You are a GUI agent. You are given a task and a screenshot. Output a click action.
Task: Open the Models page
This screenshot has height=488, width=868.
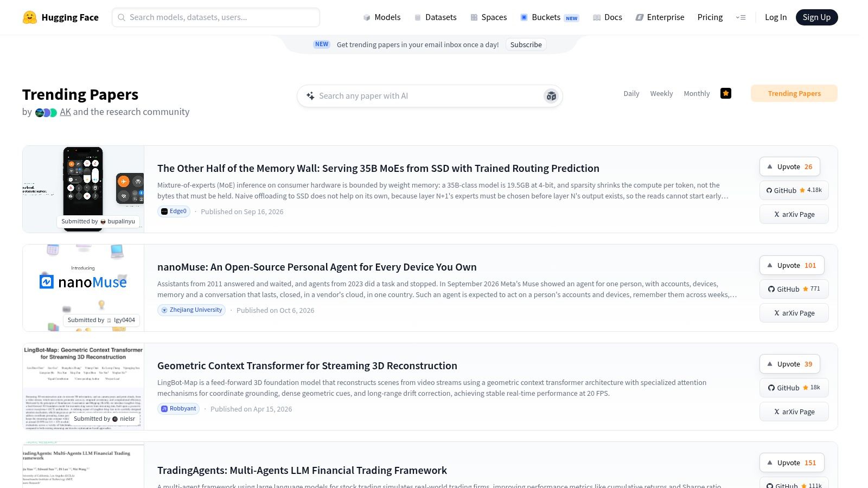click(x=382, y=17)
